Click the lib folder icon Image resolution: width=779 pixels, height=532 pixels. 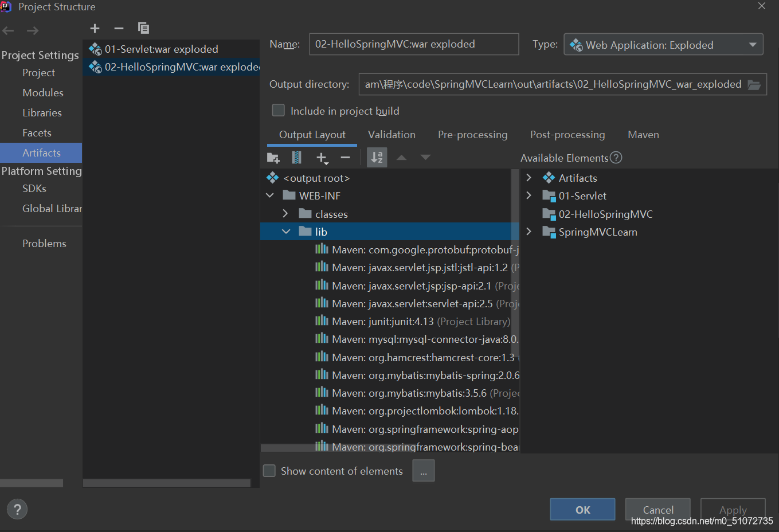coord(305,232)
